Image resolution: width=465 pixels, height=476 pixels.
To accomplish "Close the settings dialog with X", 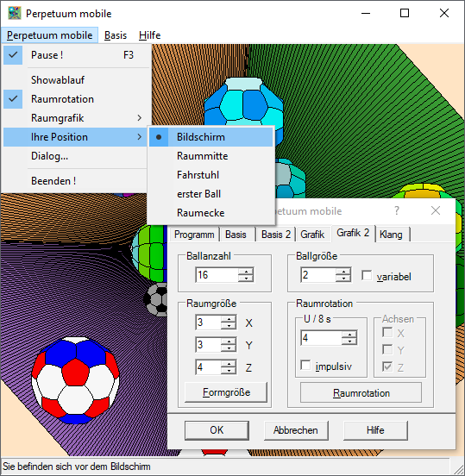I will pos(436,210).
